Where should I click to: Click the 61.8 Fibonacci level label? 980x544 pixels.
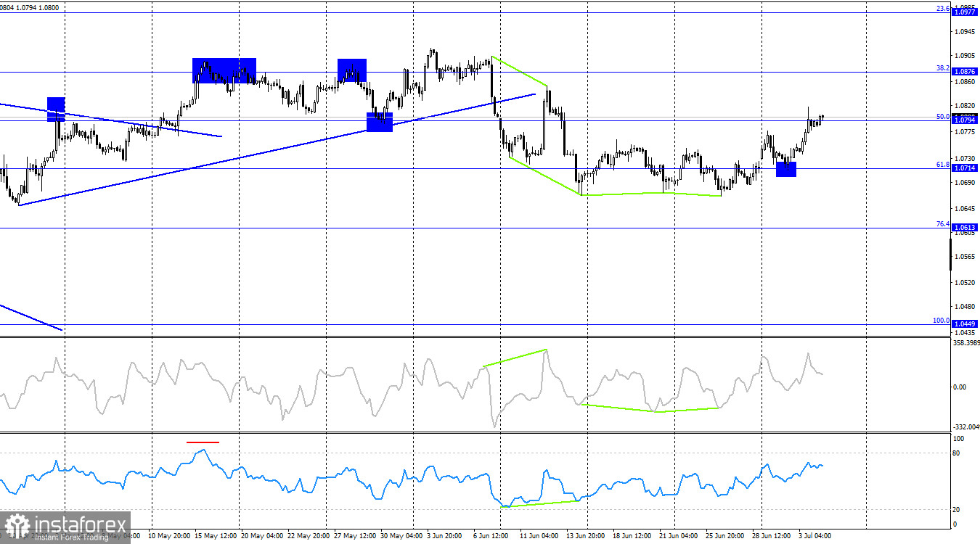[942, 165]
